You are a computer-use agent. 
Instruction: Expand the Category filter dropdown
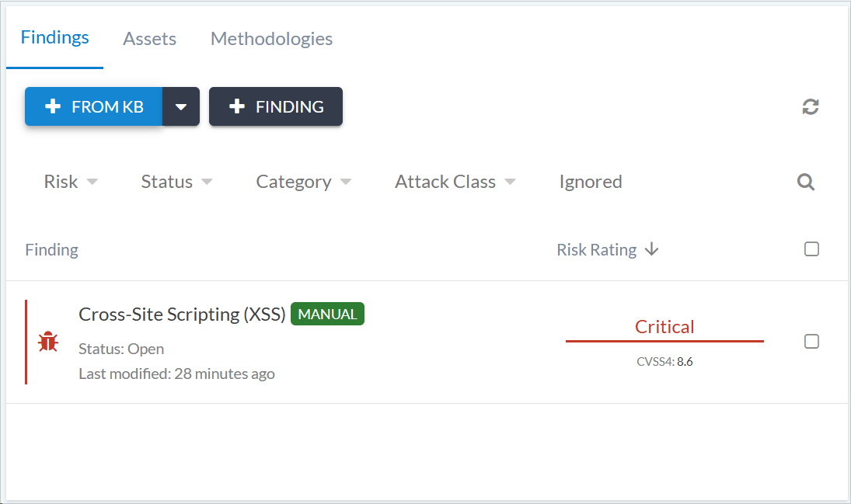pyautogui.click(x=303, y=182)
